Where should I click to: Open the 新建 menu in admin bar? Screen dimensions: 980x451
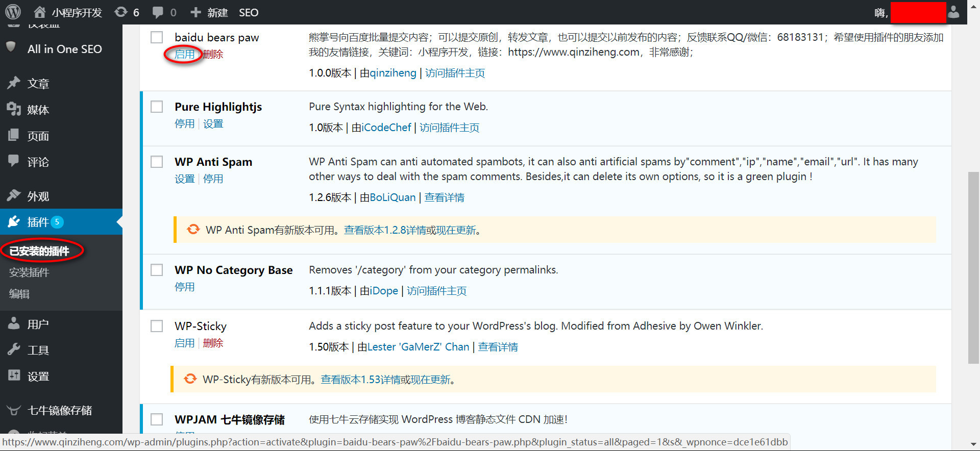point(217,12)
